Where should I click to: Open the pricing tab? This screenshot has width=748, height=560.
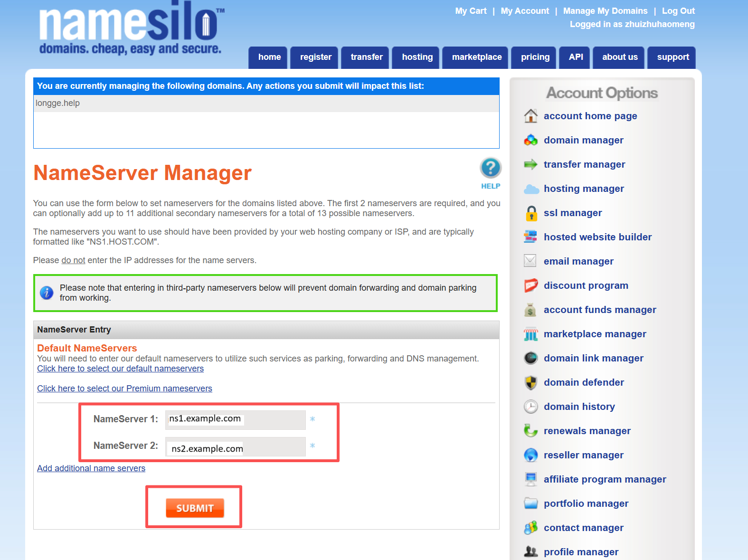[534, 57]
